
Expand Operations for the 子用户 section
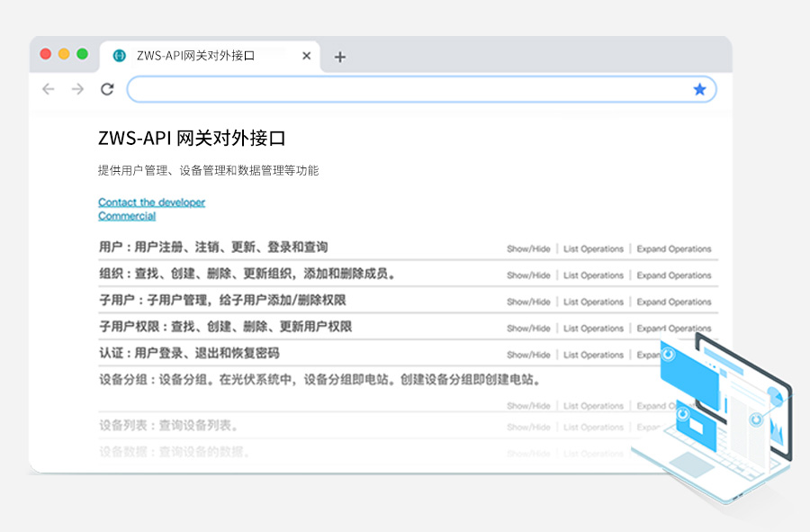674,302
